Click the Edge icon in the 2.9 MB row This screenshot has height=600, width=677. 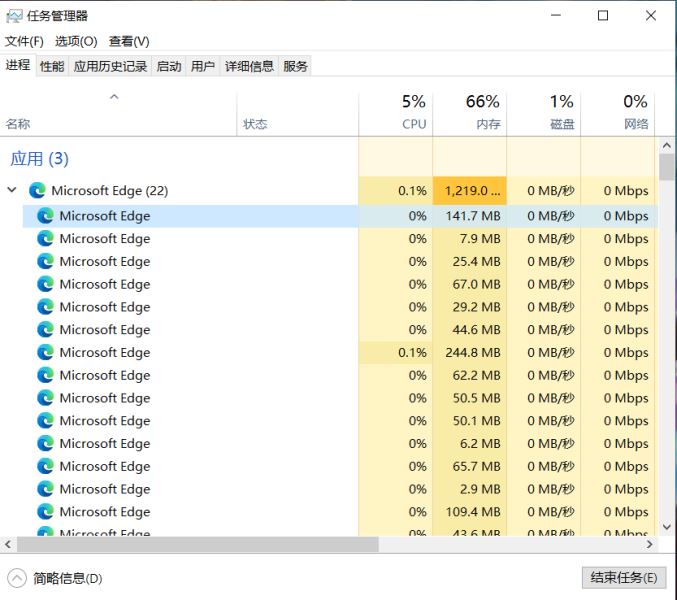click(x=45, y=489)
